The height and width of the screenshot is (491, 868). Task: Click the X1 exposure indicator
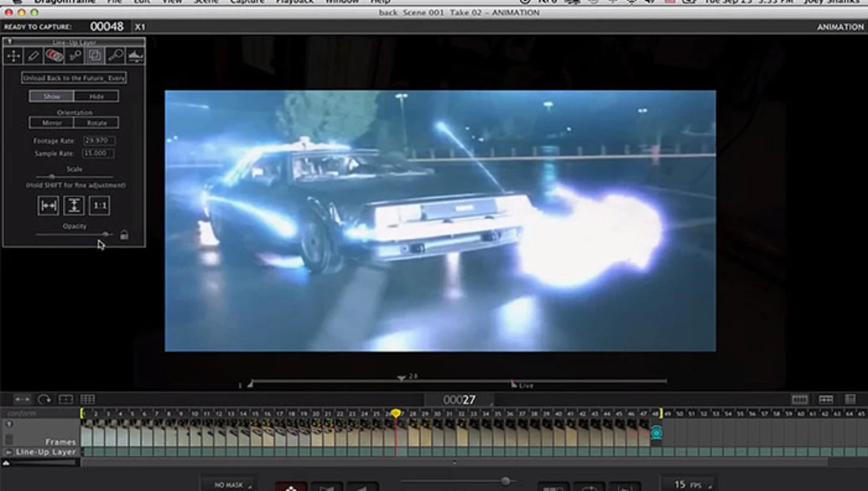[x=139, y=26]
